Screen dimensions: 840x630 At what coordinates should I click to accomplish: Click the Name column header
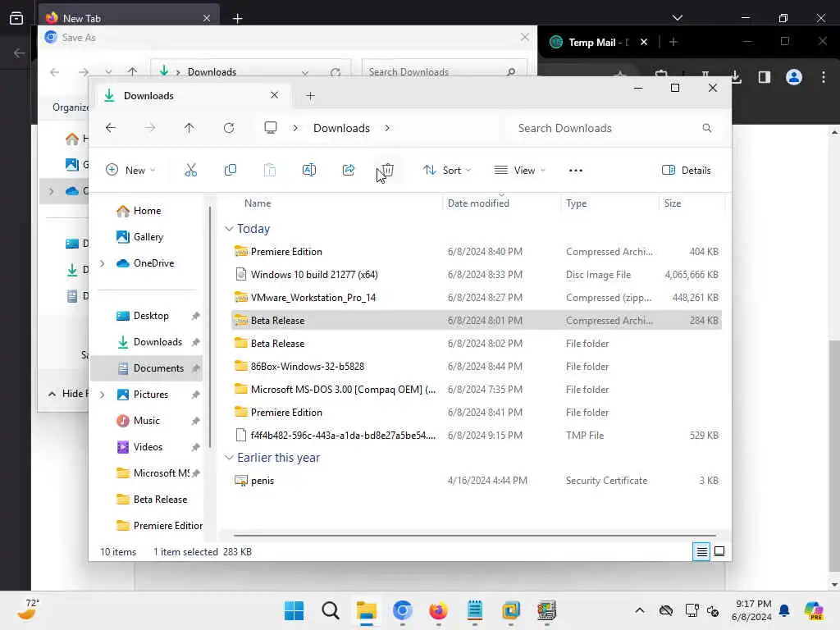point(258,203)
